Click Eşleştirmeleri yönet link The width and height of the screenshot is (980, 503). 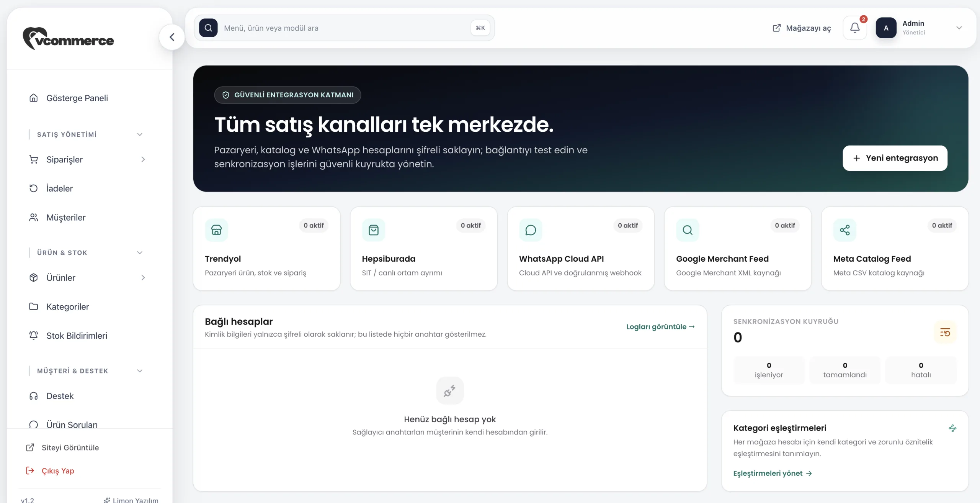(x=773, y=473)
